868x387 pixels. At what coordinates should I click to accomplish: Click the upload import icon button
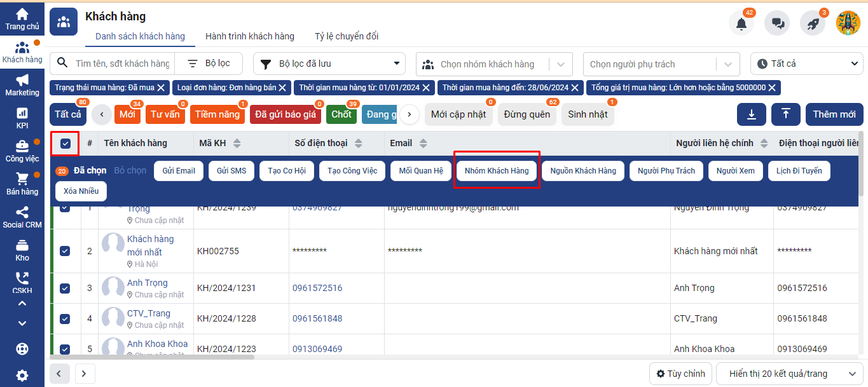pos(786,114)
